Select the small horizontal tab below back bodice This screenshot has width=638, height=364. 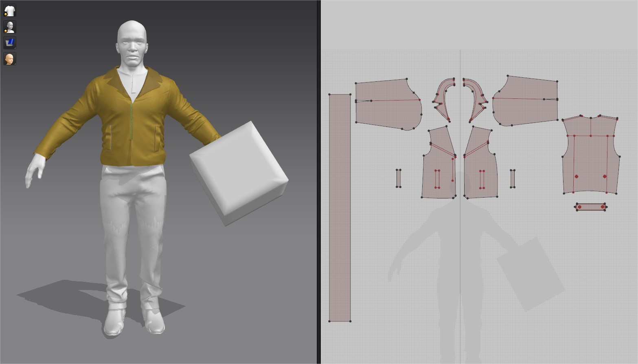[x=591, y=207]
